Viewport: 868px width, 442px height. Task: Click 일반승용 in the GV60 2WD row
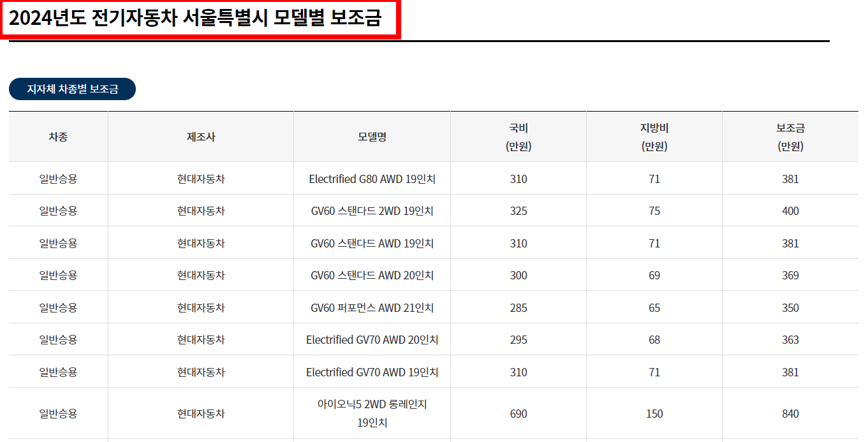pyautogui.click(x=58, y=211)
